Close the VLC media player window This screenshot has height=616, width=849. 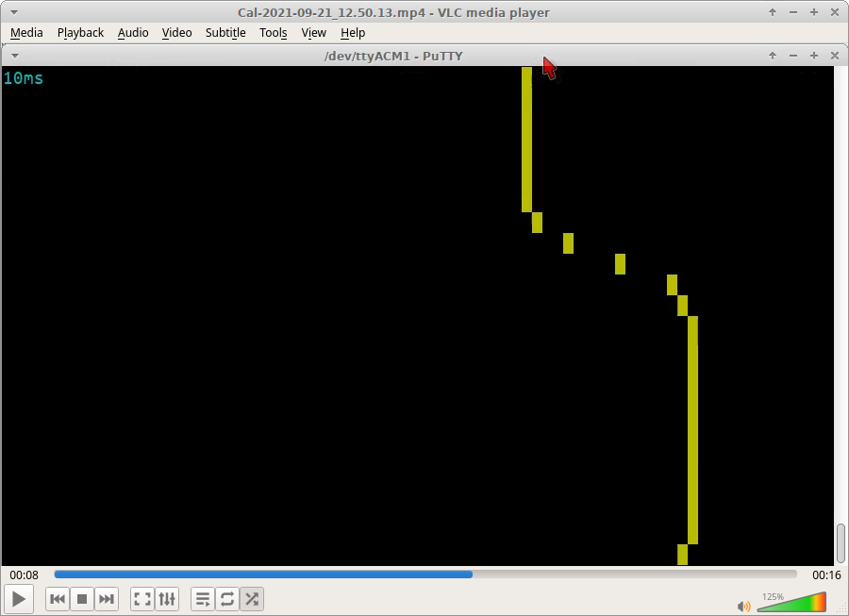tap(835, 12)
